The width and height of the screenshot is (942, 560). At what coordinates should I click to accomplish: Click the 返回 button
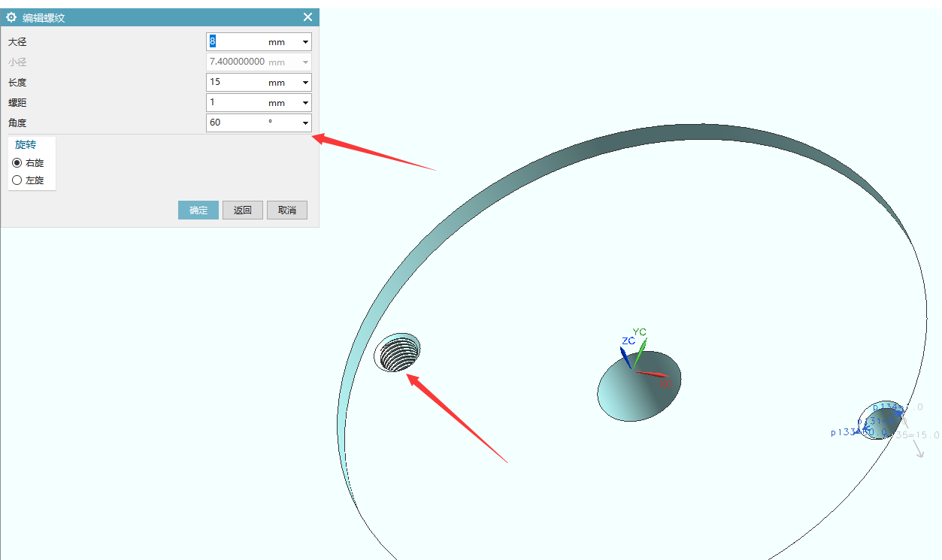click(243, 210)
